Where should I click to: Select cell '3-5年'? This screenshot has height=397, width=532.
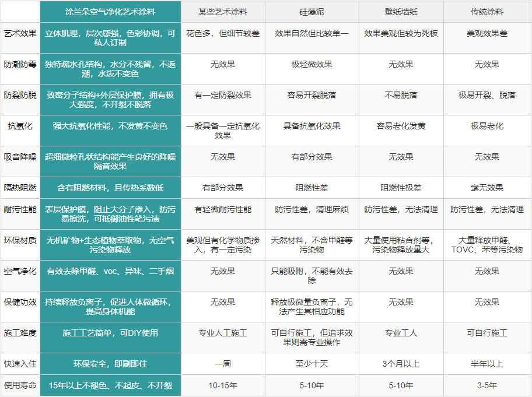pos(487,385)
